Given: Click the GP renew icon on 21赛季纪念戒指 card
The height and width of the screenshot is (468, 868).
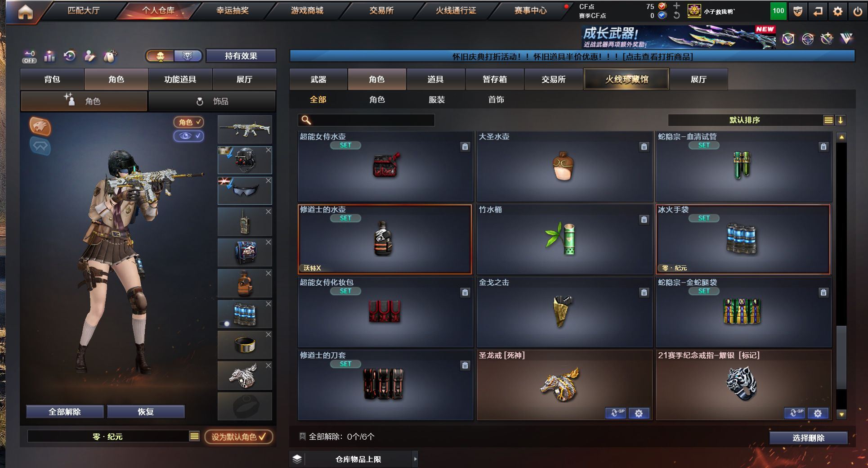Looking at the screenshot, I should [x=795, y=413].
